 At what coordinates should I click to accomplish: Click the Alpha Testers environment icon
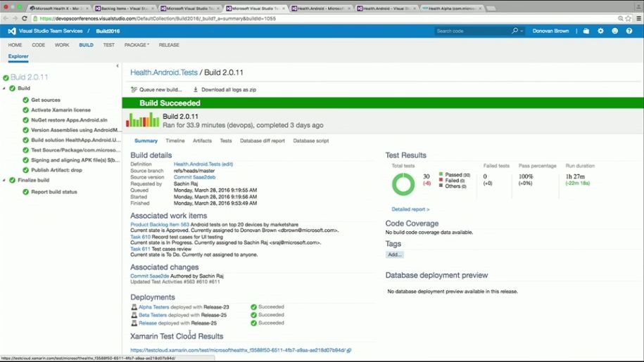point(134,307)
